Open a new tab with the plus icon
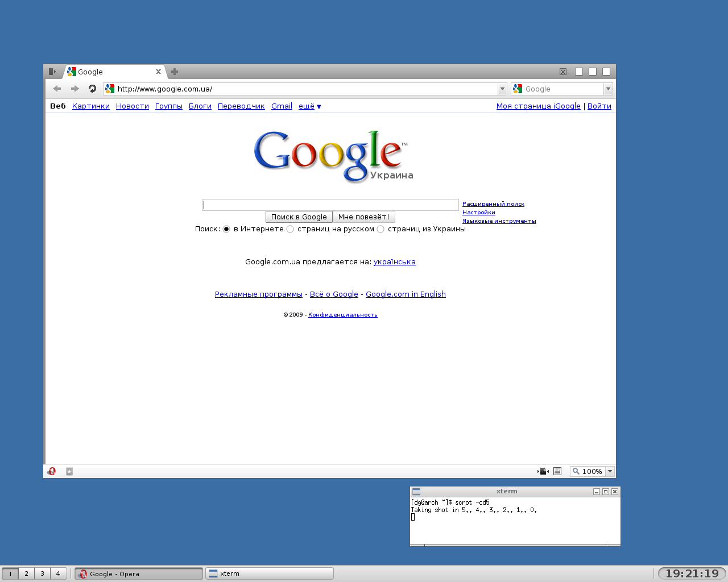 (x=175, y=72)
